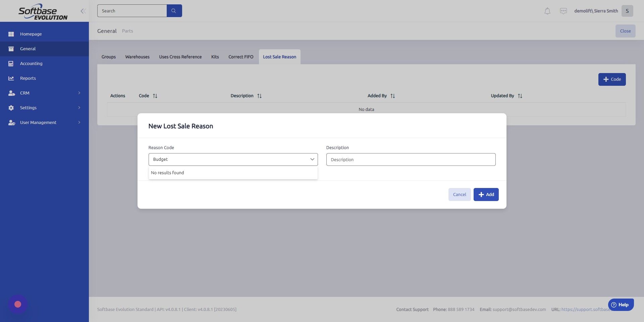Click the Settings gear icon
Image resolution: width=644 pixels, height=322 pixels.
click(11, 108)
